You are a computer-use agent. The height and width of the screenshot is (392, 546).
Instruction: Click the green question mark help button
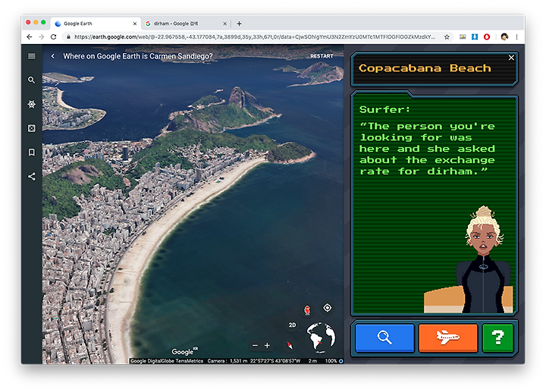pos(497,337)
